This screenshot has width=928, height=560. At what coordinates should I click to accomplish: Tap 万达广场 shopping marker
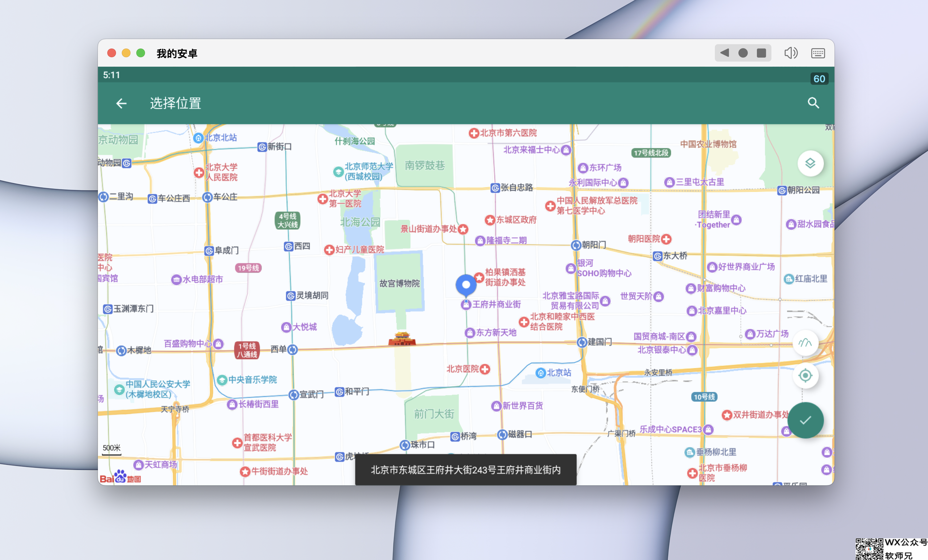click(750, 334)
